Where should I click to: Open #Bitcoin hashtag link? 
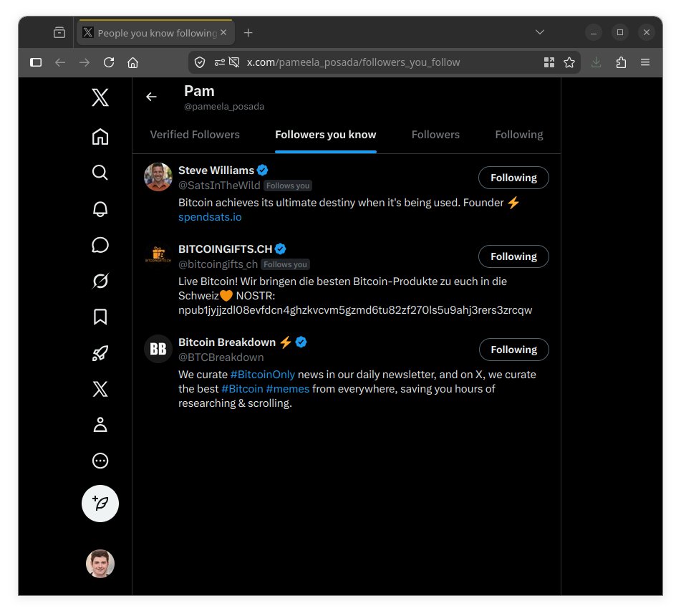(x=242, y=389)
